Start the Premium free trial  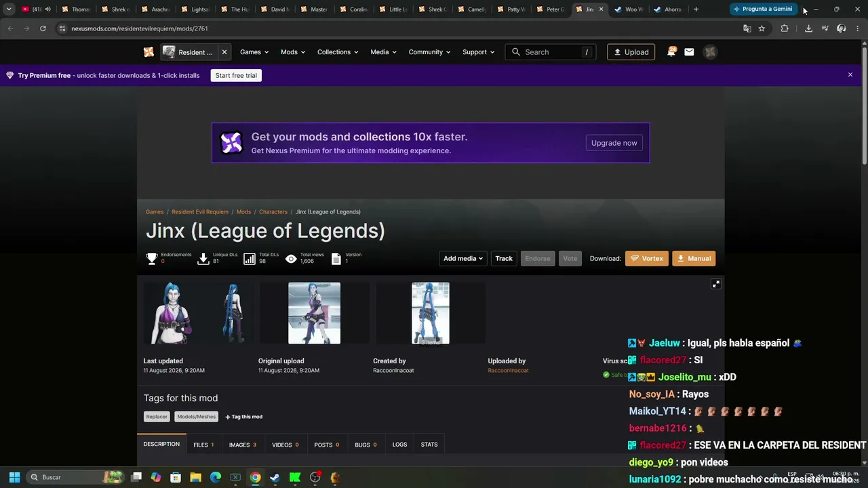pyautogui.click(x=236, y=75)
